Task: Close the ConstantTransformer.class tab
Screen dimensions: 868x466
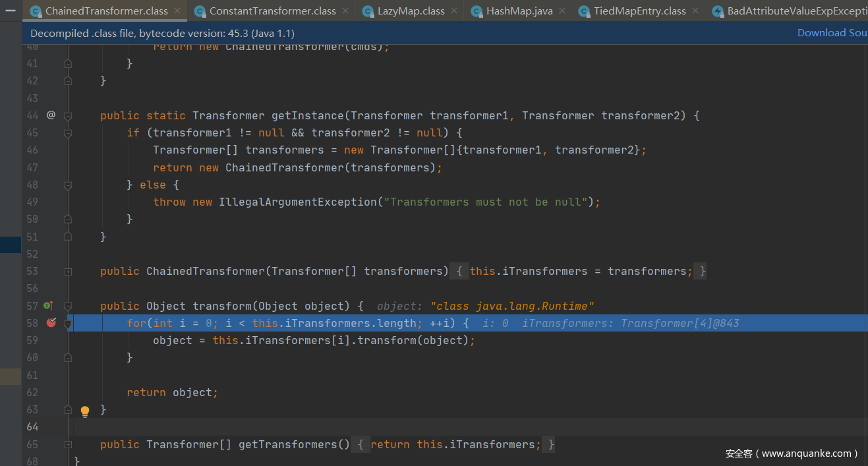Action: [347, 11]
